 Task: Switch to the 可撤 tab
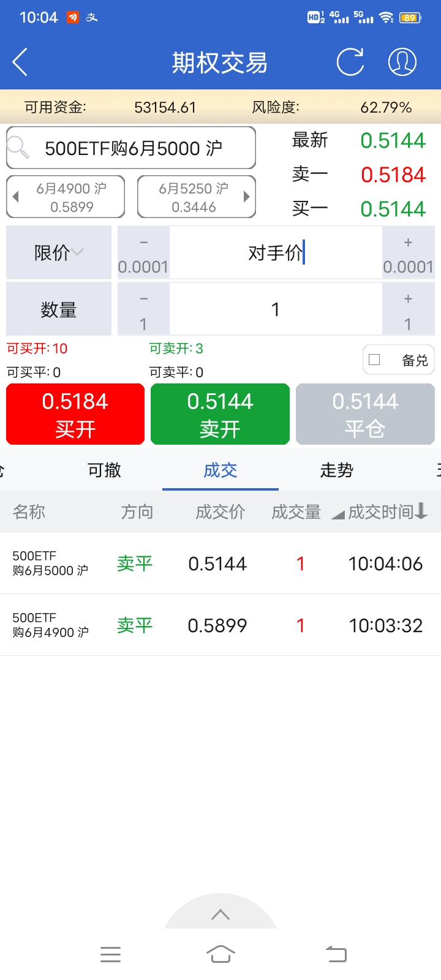point(104,470)
